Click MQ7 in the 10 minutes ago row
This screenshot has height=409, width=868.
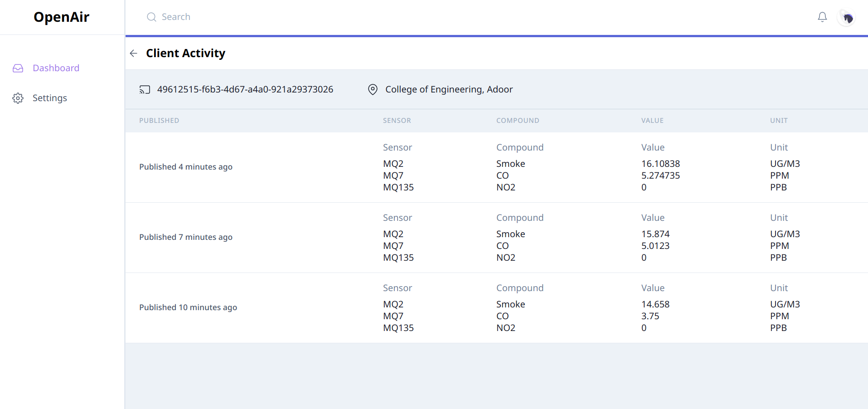click(x=393, y=316)
